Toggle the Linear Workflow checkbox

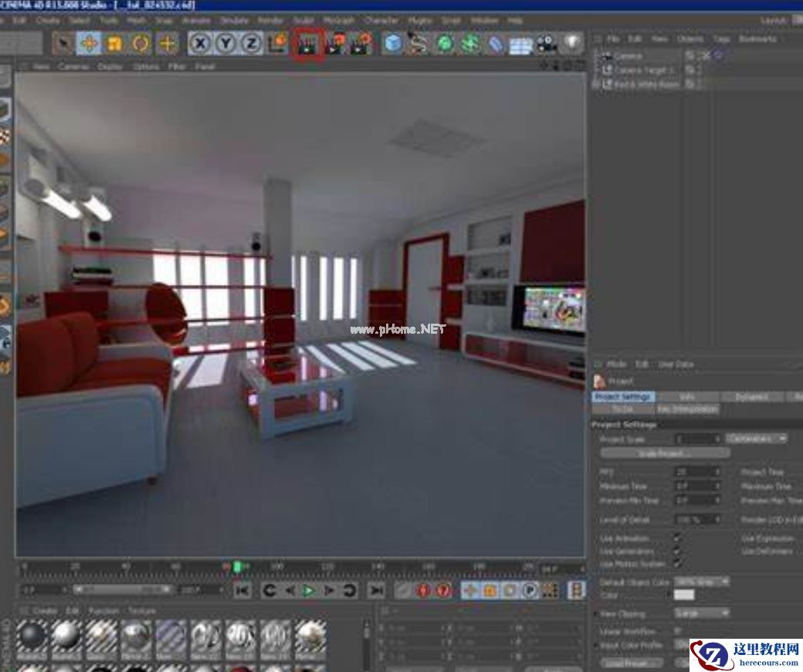point(678,631)
